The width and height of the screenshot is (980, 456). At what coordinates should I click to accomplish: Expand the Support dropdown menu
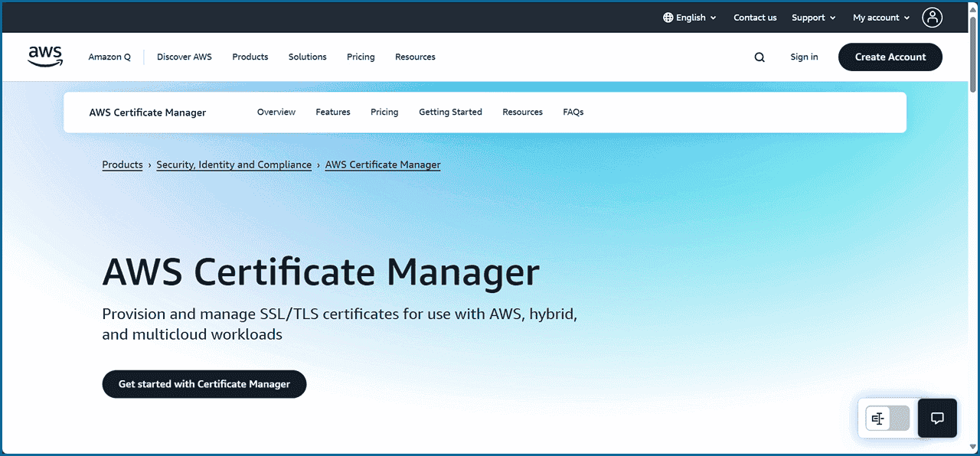pos(813,18)
